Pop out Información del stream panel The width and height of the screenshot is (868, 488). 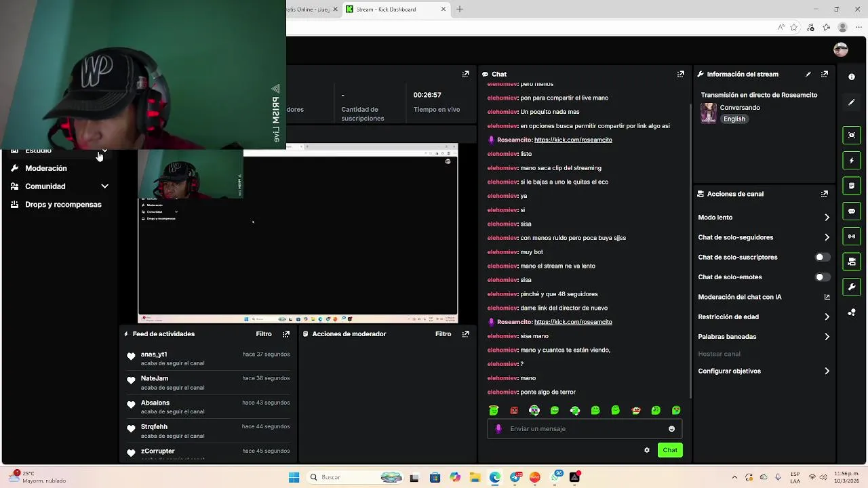point(825,74)
